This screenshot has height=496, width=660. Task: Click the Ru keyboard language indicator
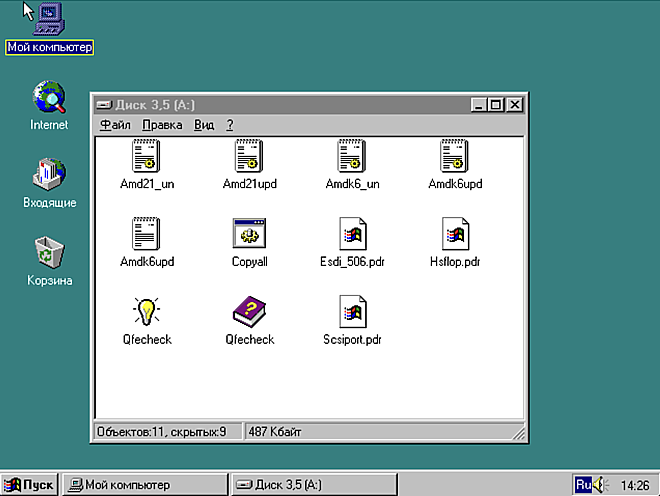point(583,485)
